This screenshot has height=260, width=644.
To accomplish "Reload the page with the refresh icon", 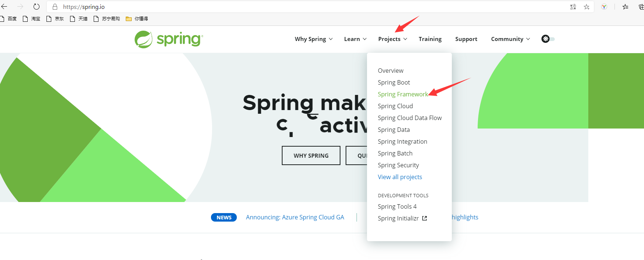I will tap(36, 7).
